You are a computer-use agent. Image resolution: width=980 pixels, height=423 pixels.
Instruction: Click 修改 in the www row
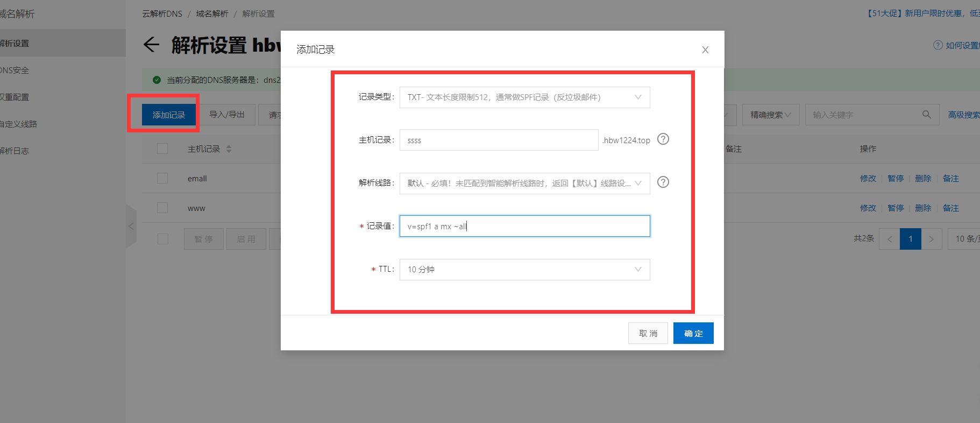coord(868,208)
